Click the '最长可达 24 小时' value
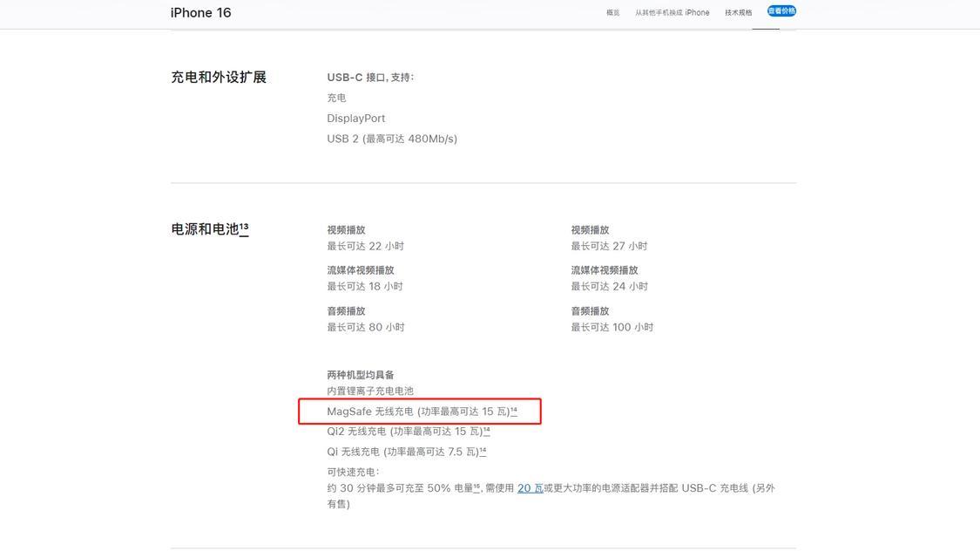The width and height of the screenshot is (980, 558). 610,287
